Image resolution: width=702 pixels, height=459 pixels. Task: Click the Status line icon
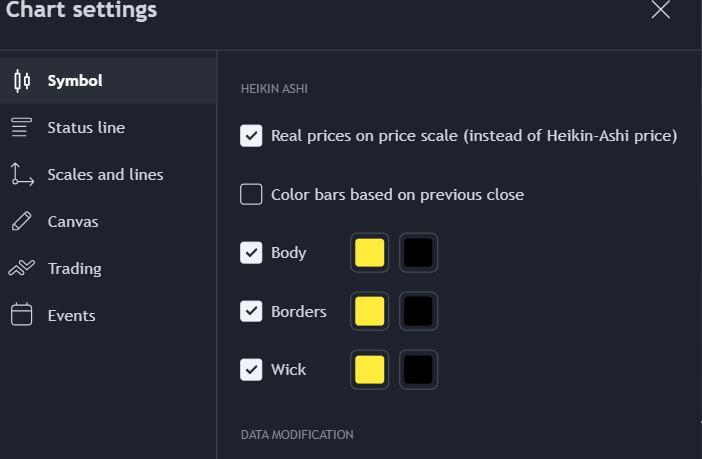22,127
